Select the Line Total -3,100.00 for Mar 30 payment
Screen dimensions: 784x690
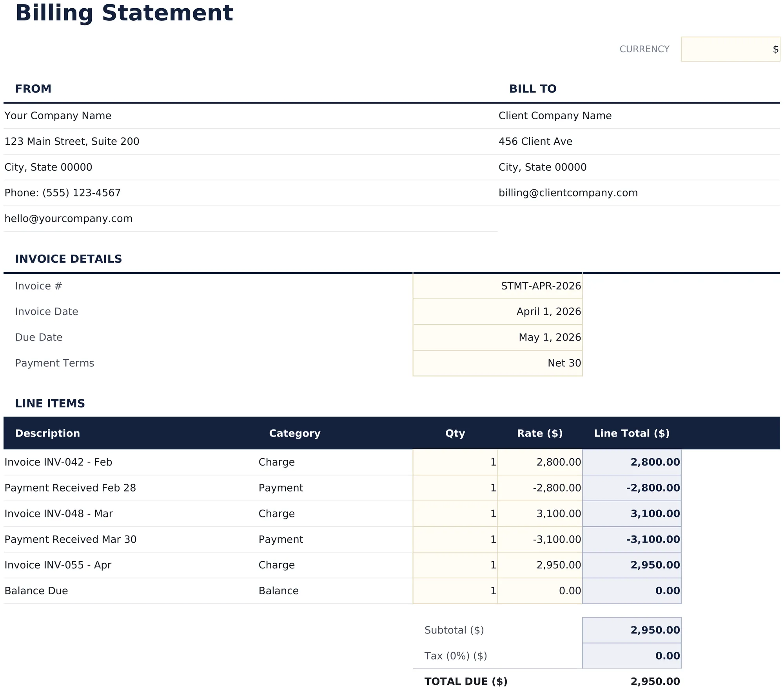coord(632,539)
